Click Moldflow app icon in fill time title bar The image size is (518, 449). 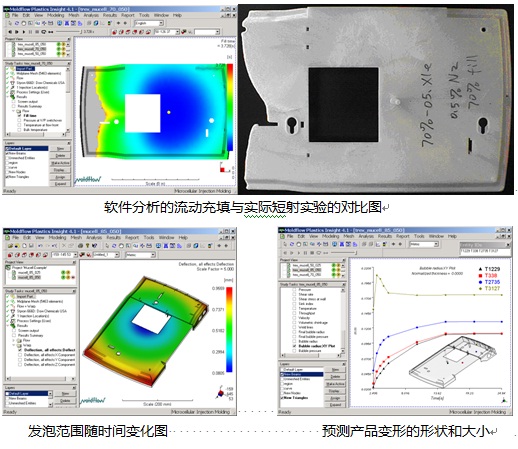[6, 9]
